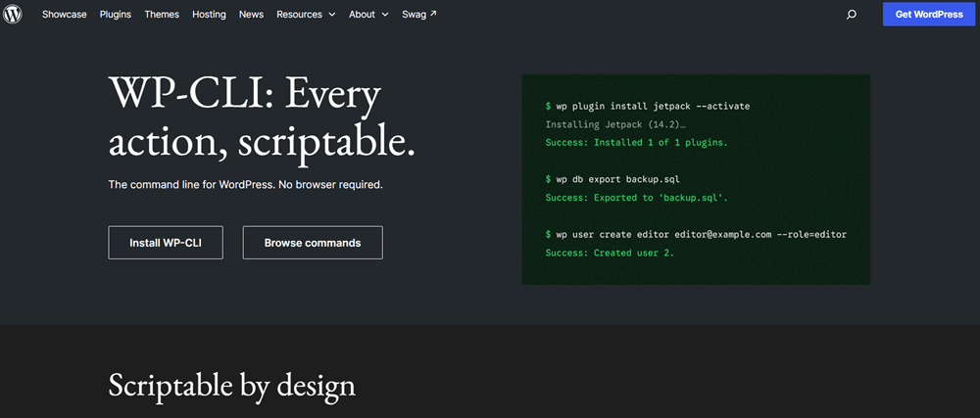Open the search magnifier icon
980x418 pixels.
(x=852, y=15)
